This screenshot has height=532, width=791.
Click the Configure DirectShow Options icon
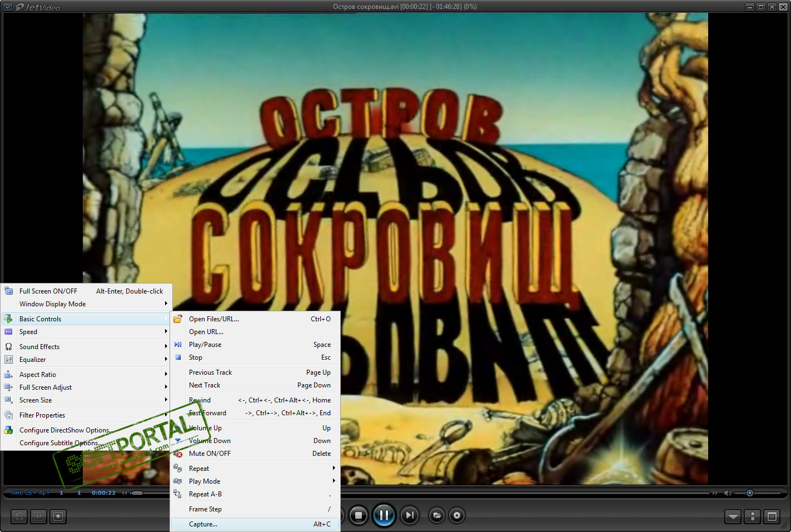coord(8,430)
